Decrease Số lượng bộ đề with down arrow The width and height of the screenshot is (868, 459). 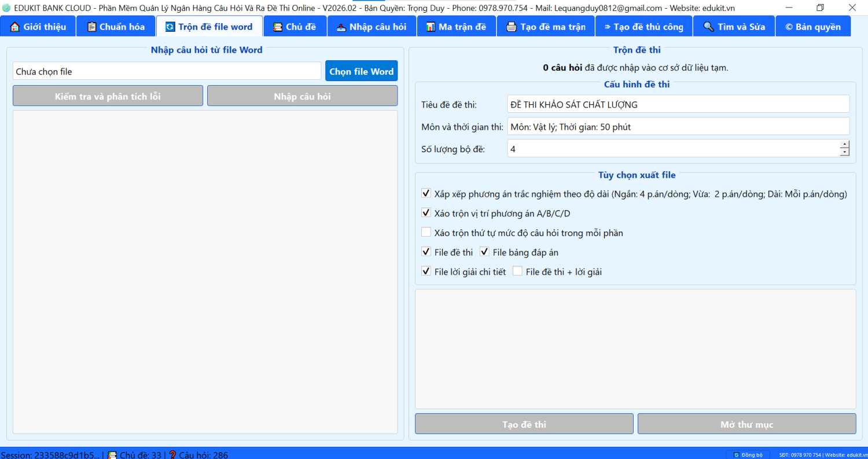click(x=845, y=152)
